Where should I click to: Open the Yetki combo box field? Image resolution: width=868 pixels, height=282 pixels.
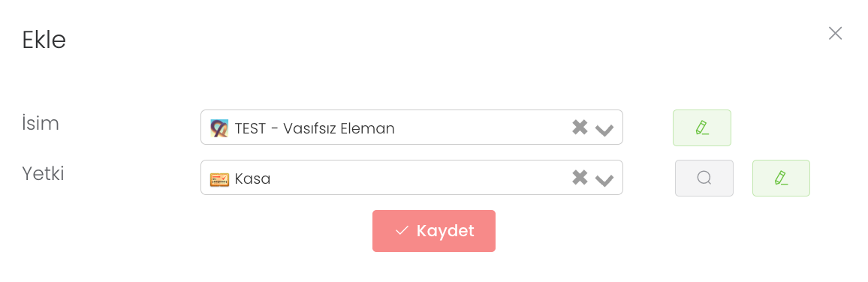coord(412,178)
